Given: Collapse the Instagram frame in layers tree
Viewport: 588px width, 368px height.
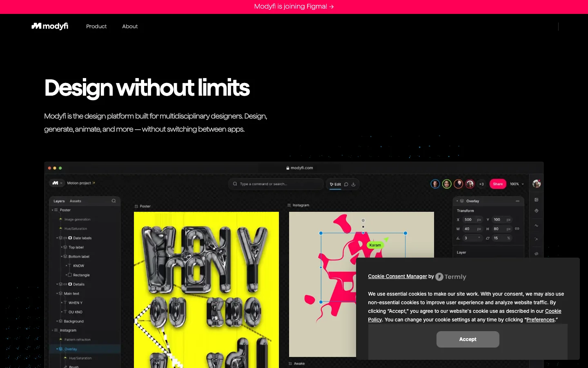Looking at the screenshot, I should (x=53, y=330).
